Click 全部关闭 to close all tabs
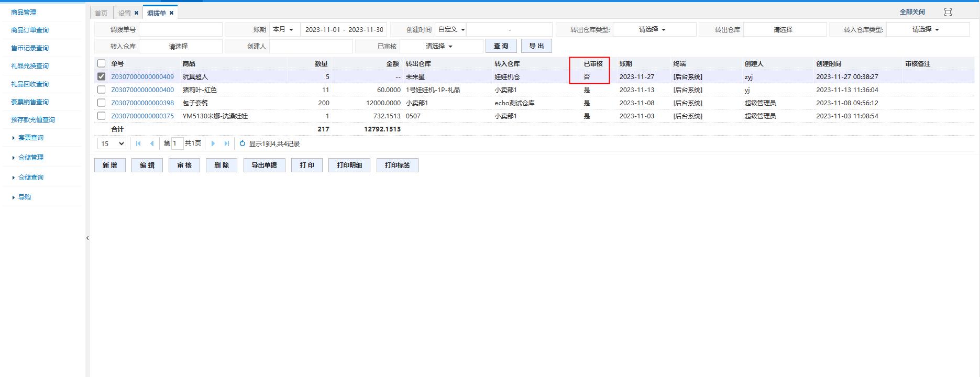The width and height of the screenshot is (980, 377). [912, 12]
